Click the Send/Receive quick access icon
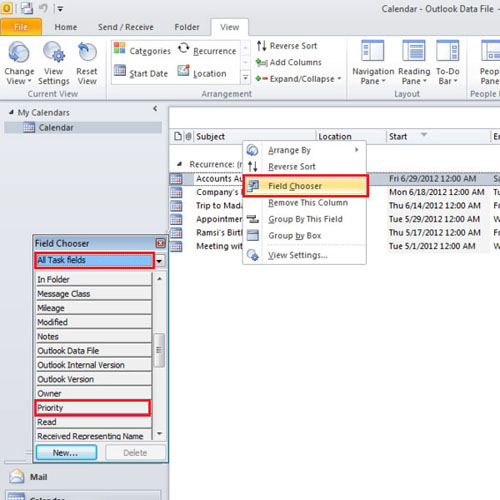Image resolution: width=500 pixels, height=500 pixels. coord(27,8)
